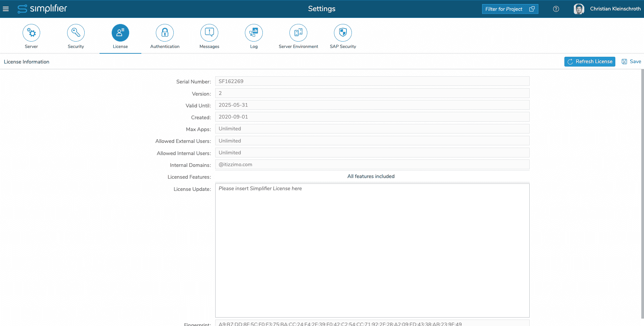Open the Log settings icon

(254, 33)
